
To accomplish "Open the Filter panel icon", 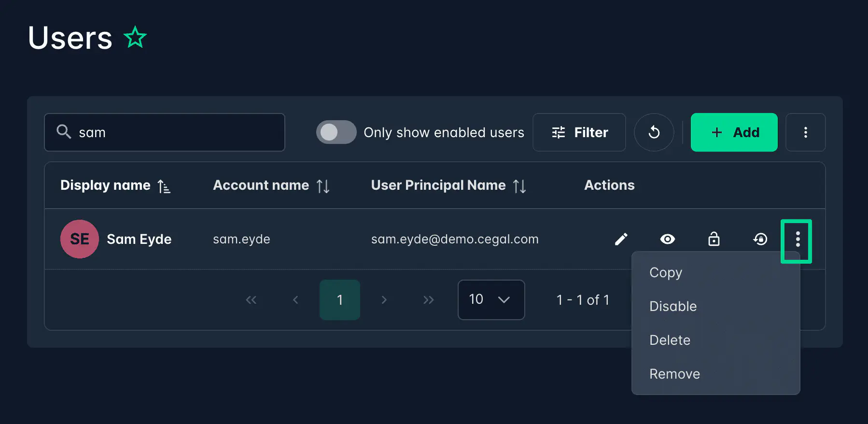I will point(579,132).
